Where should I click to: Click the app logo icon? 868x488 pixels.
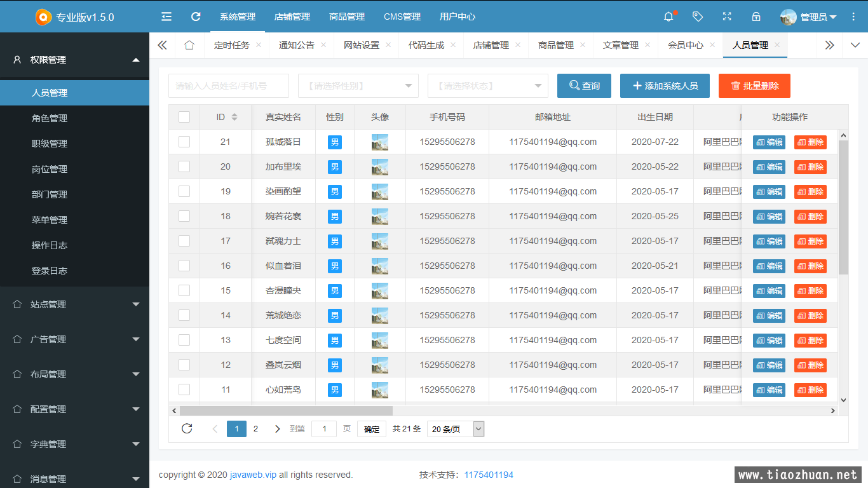43,17
